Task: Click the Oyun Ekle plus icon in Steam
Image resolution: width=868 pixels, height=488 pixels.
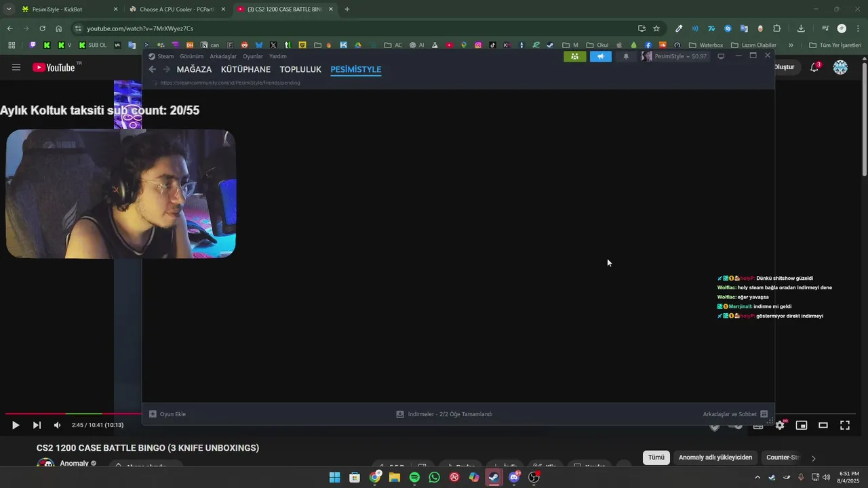Action: point(153,414)
